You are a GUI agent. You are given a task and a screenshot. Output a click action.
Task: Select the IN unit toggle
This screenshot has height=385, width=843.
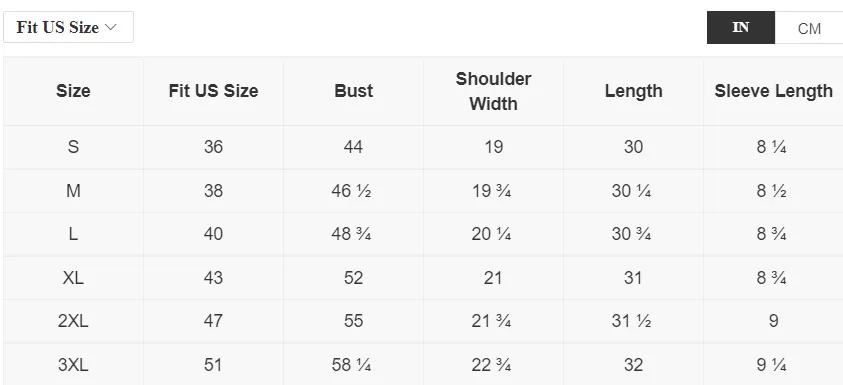tap(741, 27)
